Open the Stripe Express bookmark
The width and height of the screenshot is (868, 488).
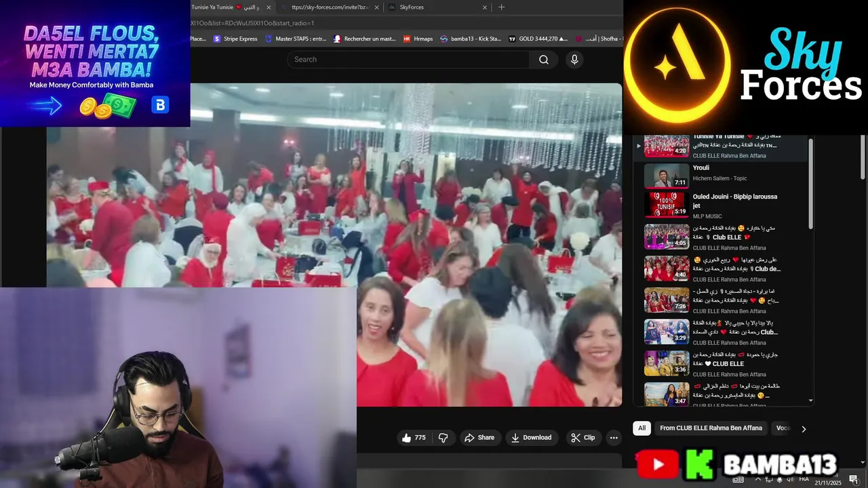coord(235,39)
